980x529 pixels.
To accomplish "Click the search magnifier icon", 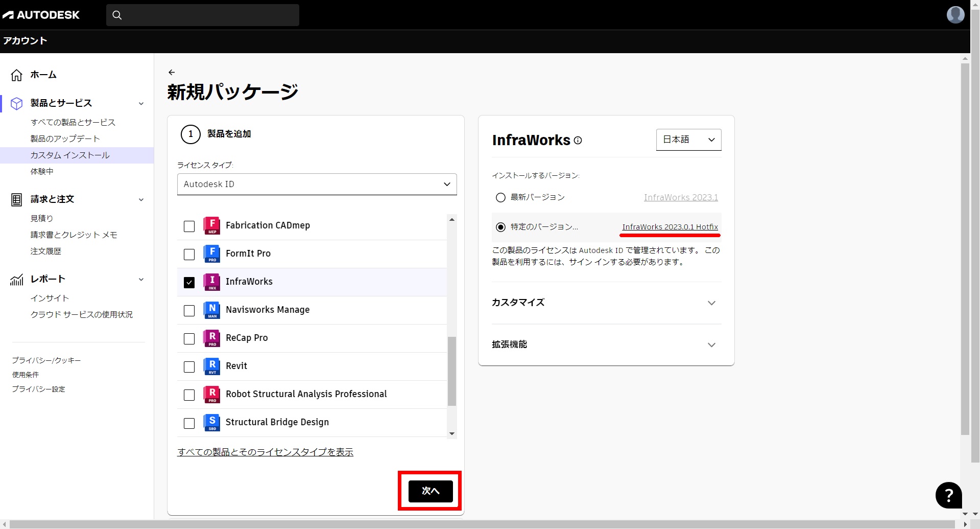I will click(x=117, y=15).
